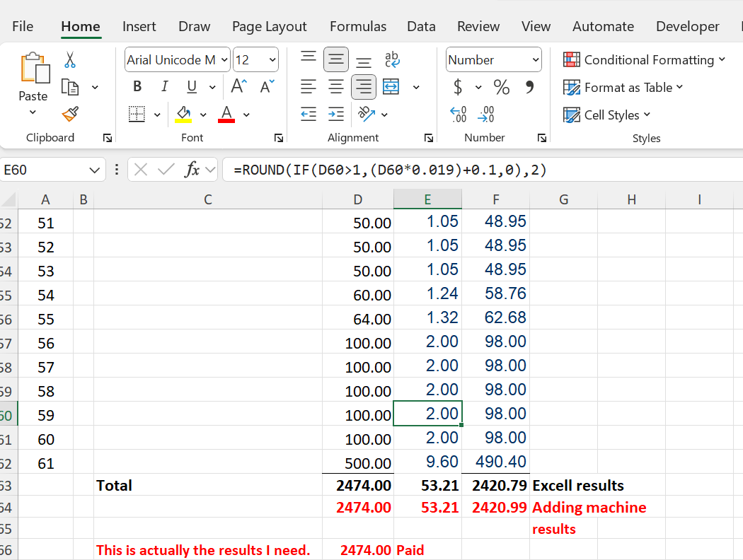Click Increase Decimal
Screen dimensions: 743x560
coord(459,115)
